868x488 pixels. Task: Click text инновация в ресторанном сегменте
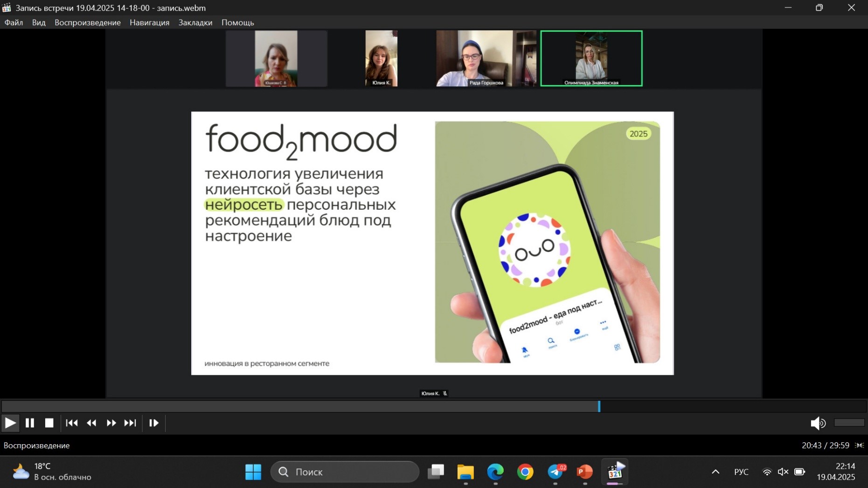tap(267, 364)
